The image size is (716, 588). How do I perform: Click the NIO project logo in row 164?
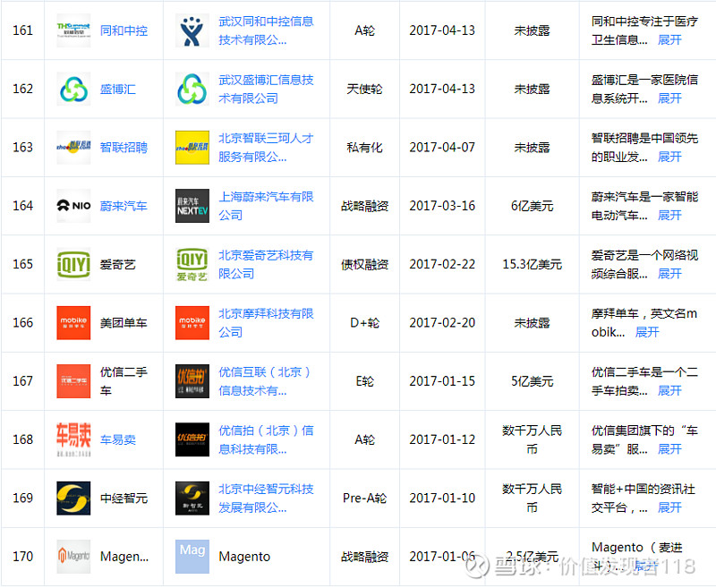tap(73, 206)
